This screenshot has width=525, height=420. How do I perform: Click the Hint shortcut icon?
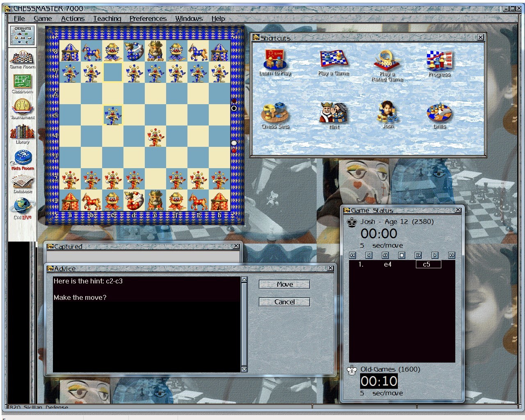click(334, 116)
